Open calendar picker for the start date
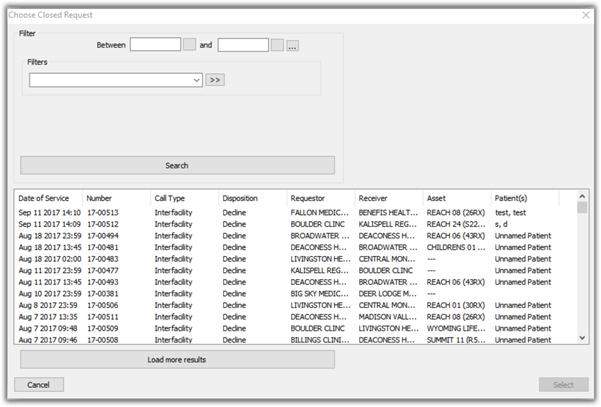Screen dimensions: 601x407 (x=189, y=44)
